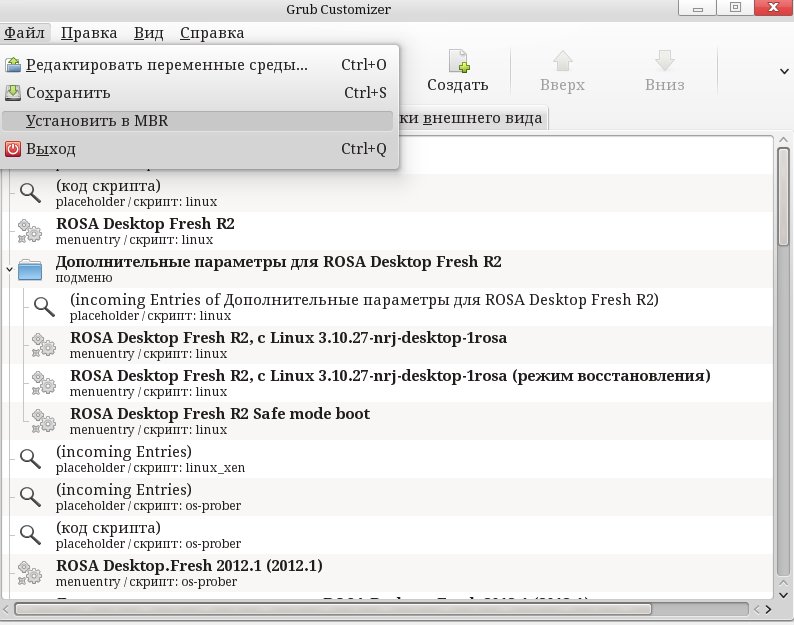Viewport: 794px width, 625px height.
Task: Collapse the Дополнительные параметры submenu tree arrow
Action: pos(10,269)
